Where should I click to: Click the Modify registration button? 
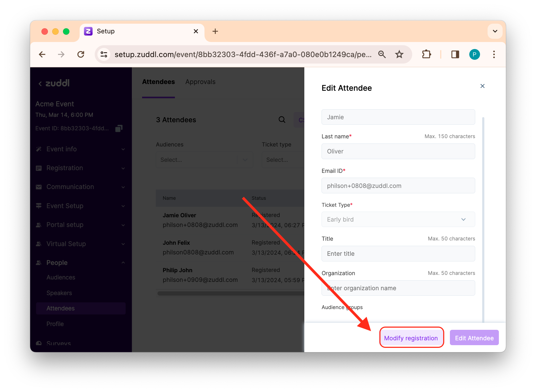[411, 338]
